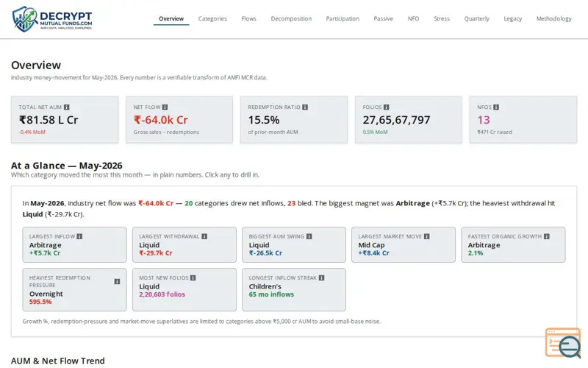This screenshot has height=368, width=588.
Task: Click '0.5% MoM' under Folios
Action: (375, 132)
